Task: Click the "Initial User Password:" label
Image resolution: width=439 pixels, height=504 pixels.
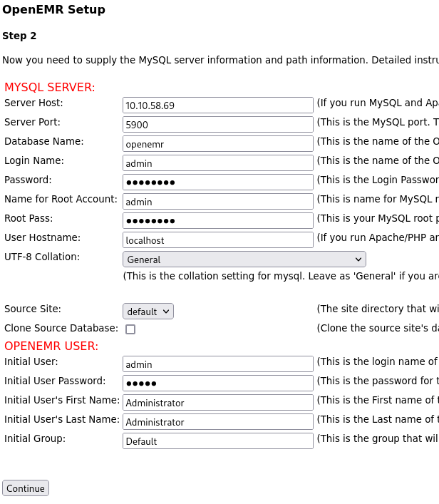Action: (55, 381)
